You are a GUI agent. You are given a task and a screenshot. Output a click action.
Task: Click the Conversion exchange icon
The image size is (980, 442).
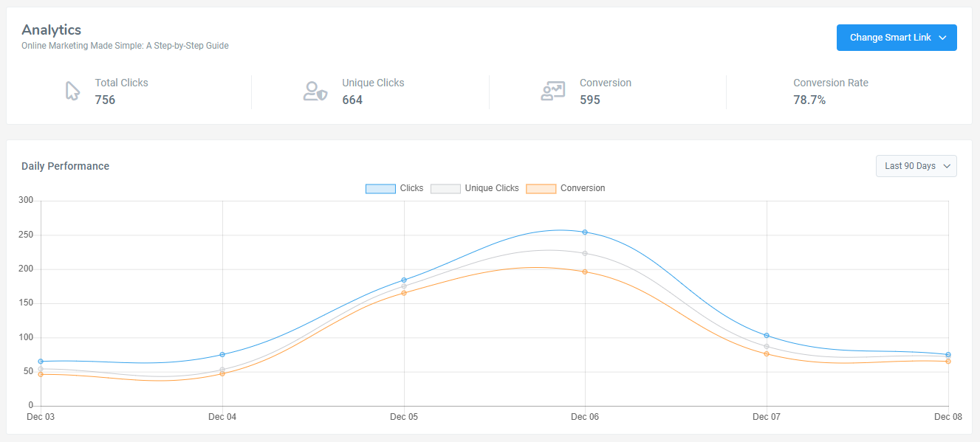point(552,91)
